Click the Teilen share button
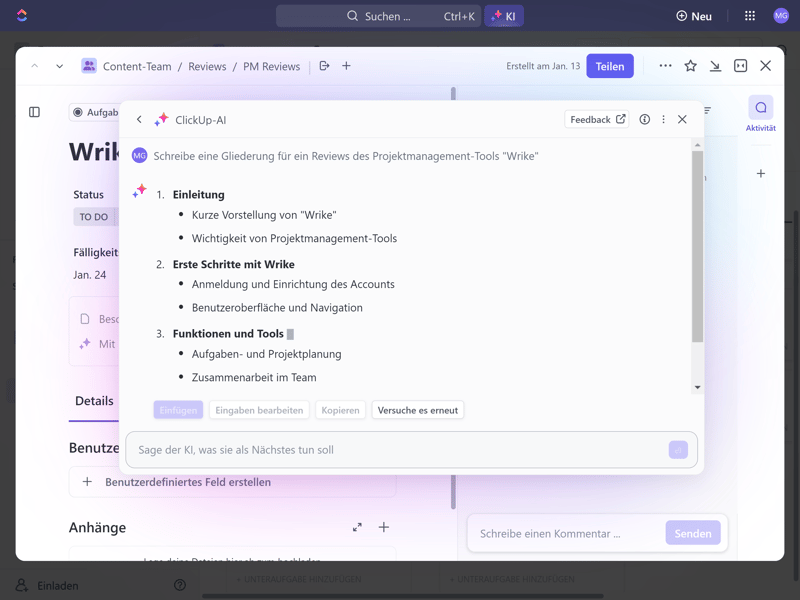Screen dimensions: 800x600 point(610,66)
